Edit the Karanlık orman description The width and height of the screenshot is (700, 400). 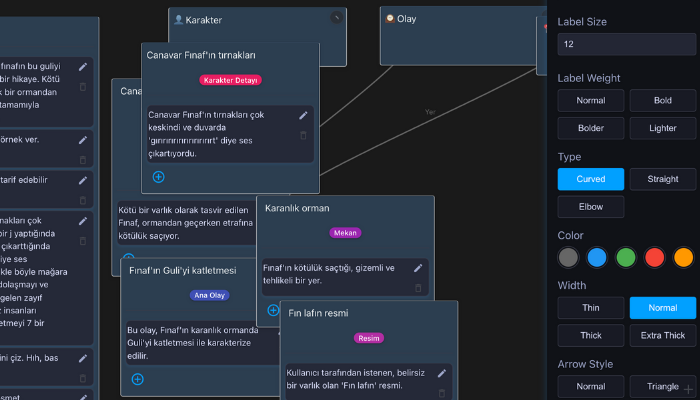(x=418, y=268)
